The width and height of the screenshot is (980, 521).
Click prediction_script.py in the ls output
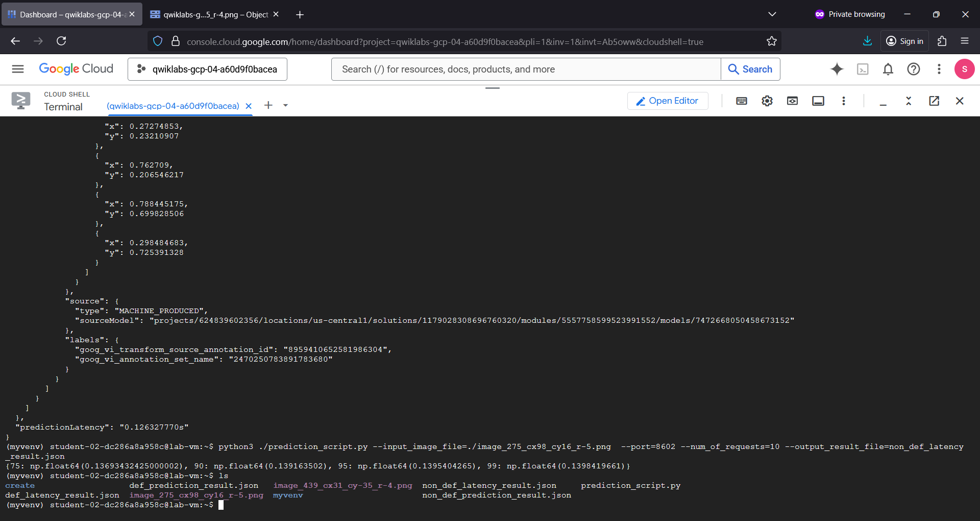[630, 485]
